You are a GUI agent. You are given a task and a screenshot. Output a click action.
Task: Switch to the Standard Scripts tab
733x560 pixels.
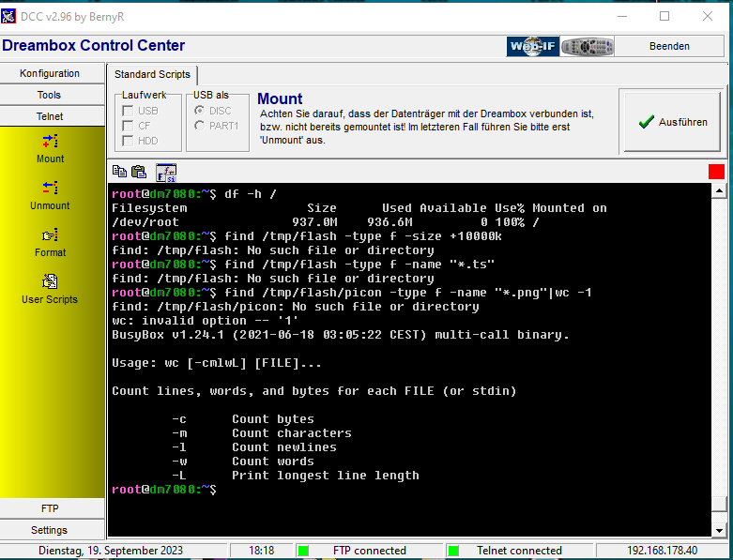click(152, 74)
